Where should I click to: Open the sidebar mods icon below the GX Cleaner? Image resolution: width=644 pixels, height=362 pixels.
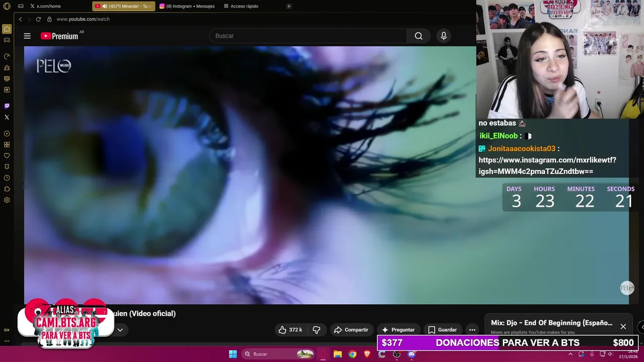click(7, 78)
